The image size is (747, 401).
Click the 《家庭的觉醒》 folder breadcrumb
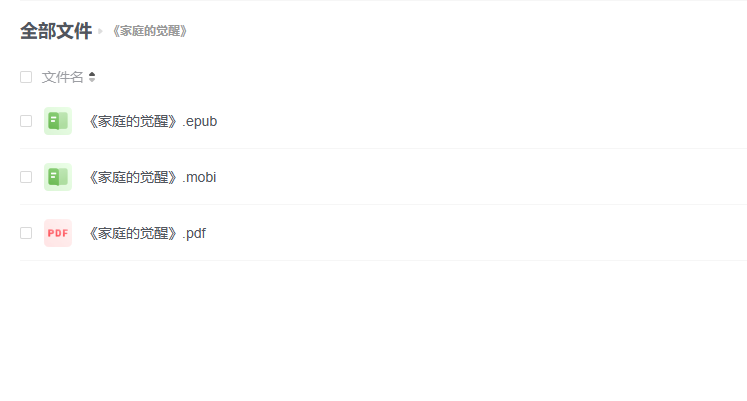pyautogui.click(x=150, y=31)
